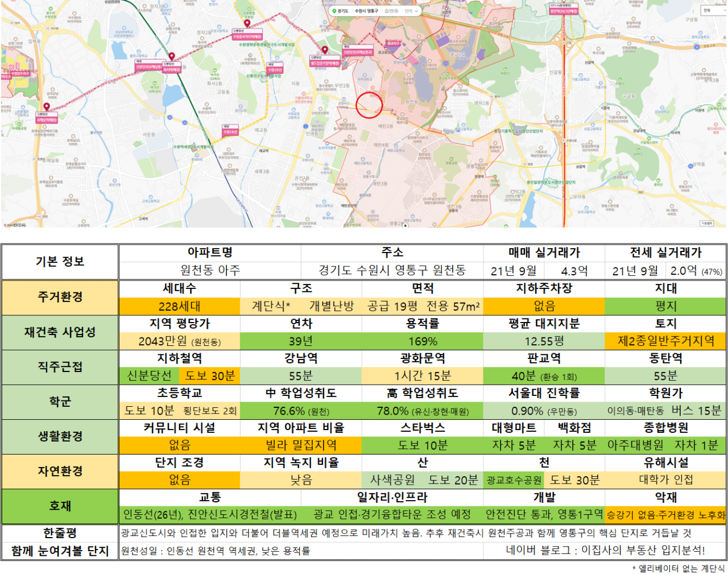
Task: Click the 호재 row header
Action: (60, 506)
